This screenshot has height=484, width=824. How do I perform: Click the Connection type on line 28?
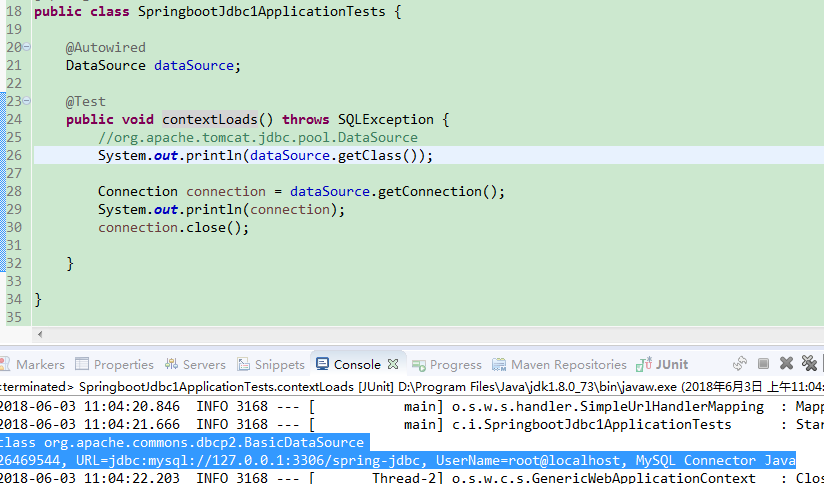coord(138,191)
